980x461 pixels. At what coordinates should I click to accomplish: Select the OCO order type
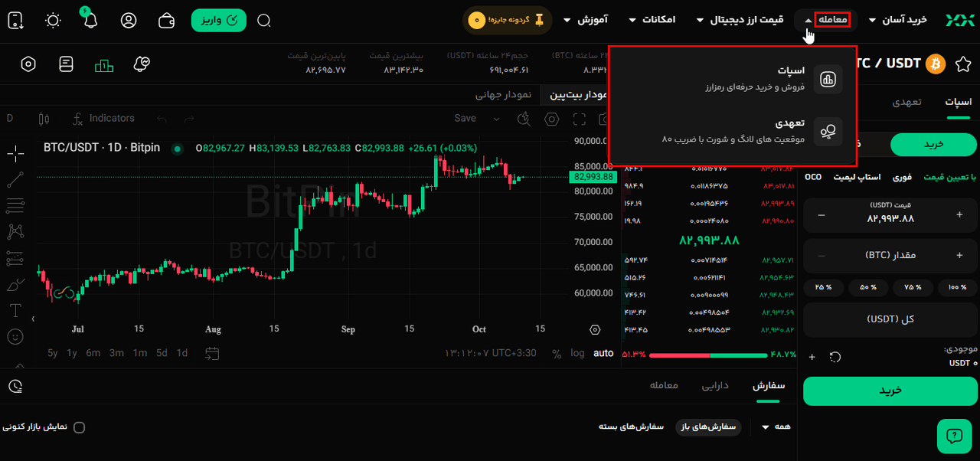[x=813, y=177]
